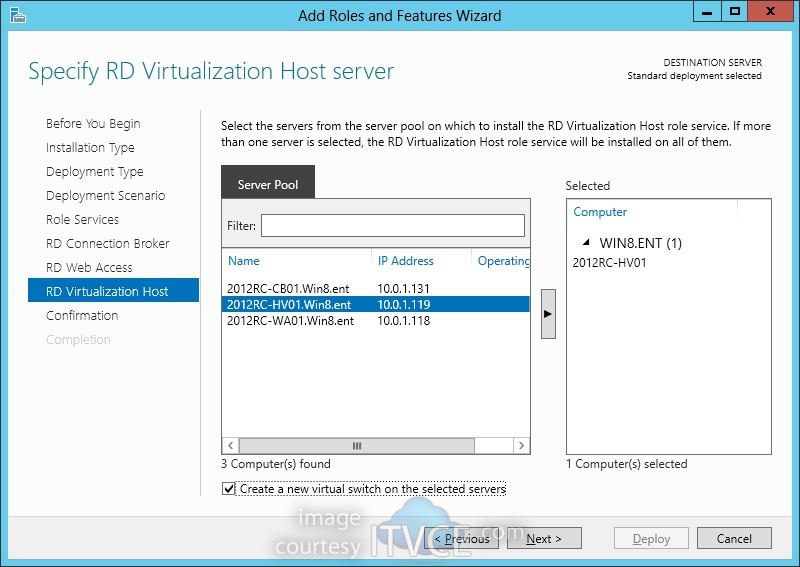Click the wizard icon in title bar

(x=17, y=15)
